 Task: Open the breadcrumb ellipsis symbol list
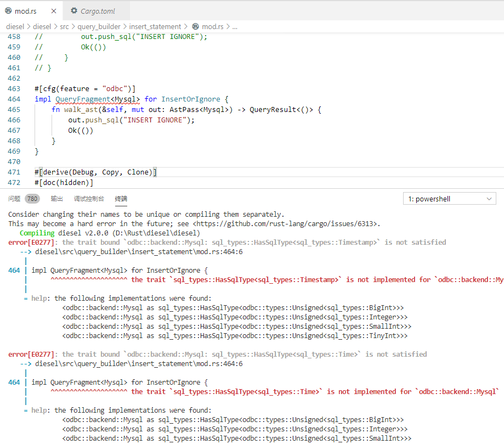[235, 27]
